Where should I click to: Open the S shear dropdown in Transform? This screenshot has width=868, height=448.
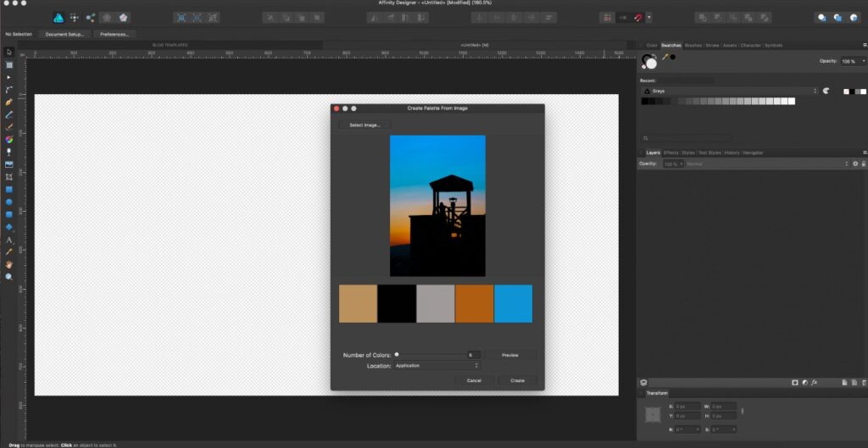pyautogui.click(x=734, y=429)
